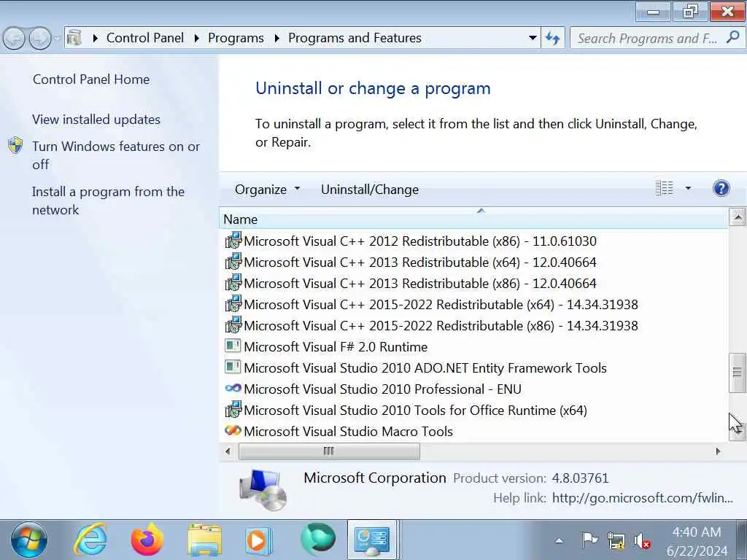Select Visual Studio 2010 Tools for Office Runtime

pos(406,410)
